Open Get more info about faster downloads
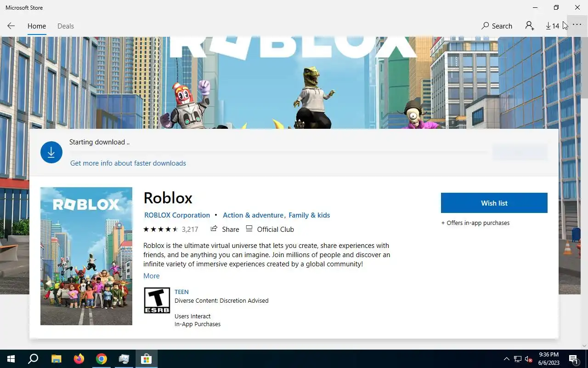The height and width of the screenshot is (368, 588). (x=128, y=163)
